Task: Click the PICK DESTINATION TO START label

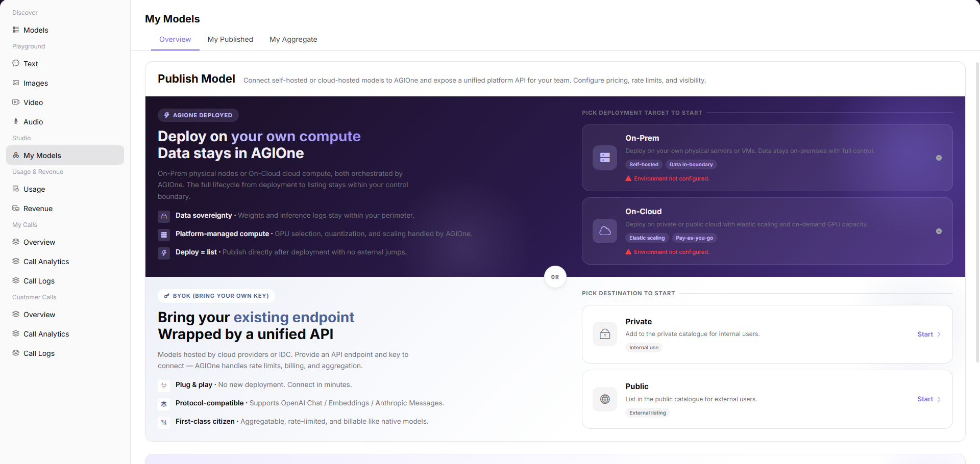Action: pyautogui.click(x=628, y=293)
